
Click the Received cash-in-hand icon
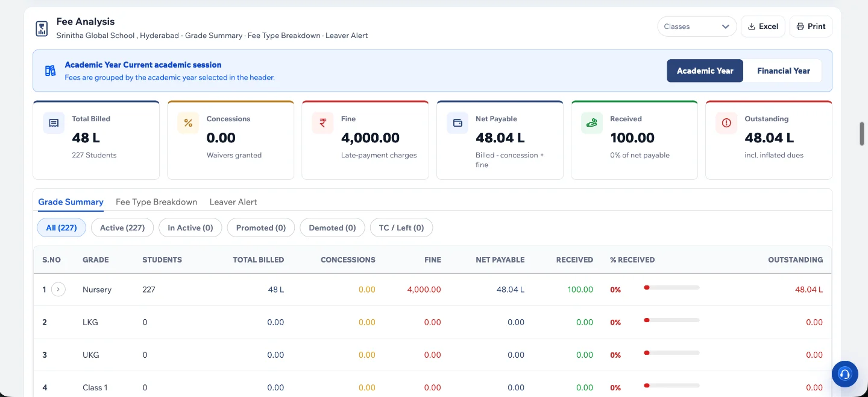pyautogui.click(x=592, y=123)
